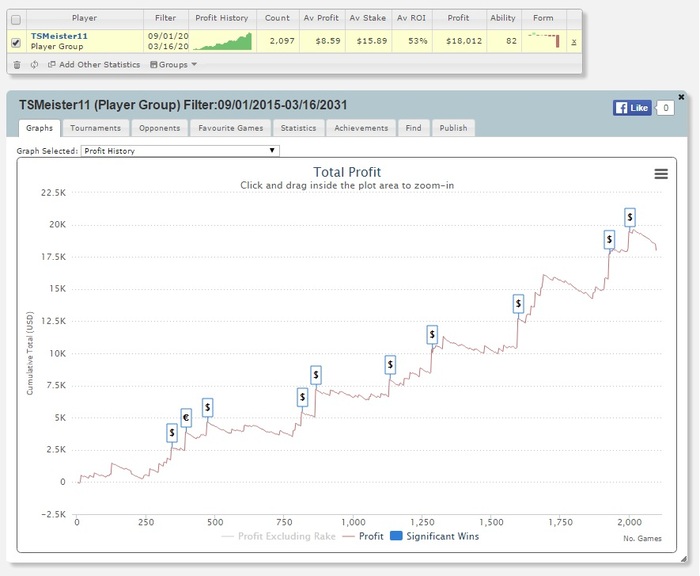
Task: Click the euro significant win marker
Action: (x=186, y=418)
